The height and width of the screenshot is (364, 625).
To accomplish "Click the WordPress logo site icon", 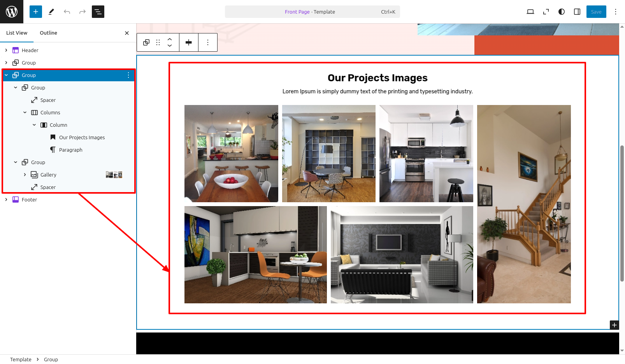I will click(x=12, y=12).
